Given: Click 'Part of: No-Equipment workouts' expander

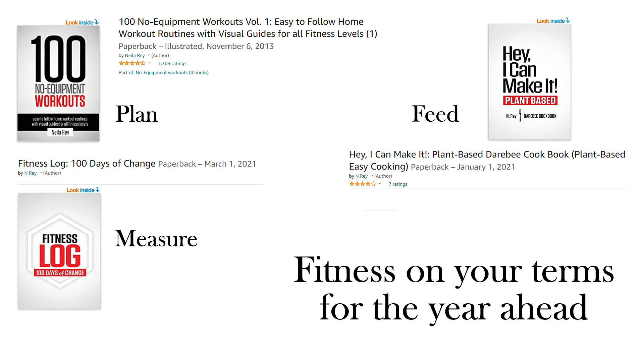Looking at the screenshot, I should coord(164,72).
